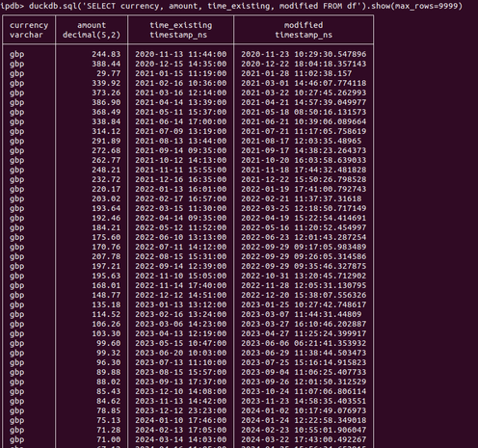The image size is (478, 448).
Task: Click amount value 29.77
Action: point(109,73)
